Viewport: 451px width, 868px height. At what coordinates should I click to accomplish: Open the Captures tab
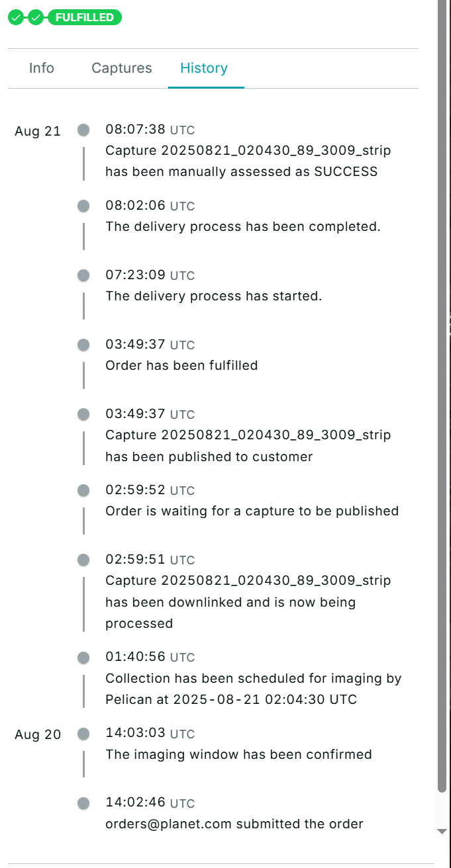[x=122, y=68]
